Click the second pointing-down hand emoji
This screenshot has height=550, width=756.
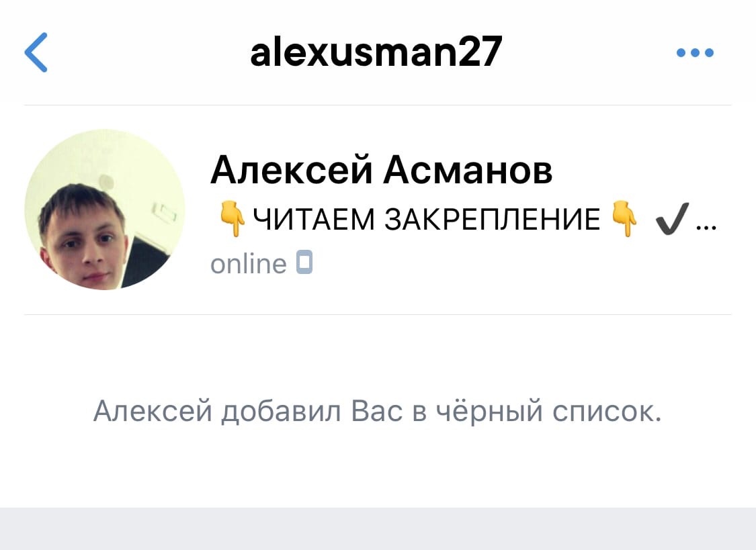(624, 219)
